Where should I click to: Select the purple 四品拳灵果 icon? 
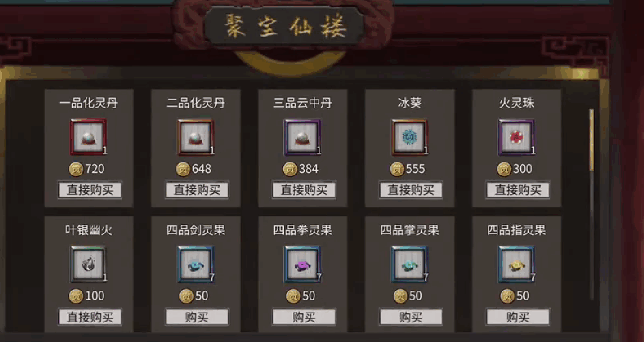pos(302,264)
